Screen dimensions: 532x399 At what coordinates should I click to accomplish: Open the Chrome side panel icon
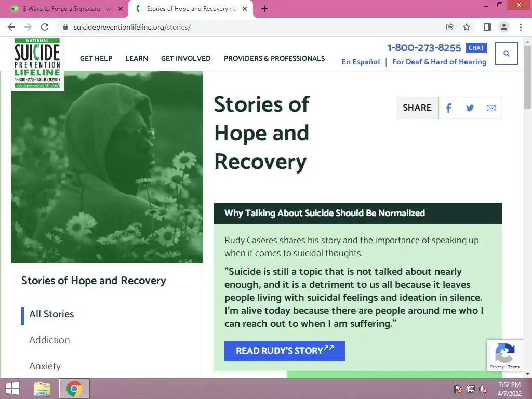pyautogui.click(x=487, y=27)
